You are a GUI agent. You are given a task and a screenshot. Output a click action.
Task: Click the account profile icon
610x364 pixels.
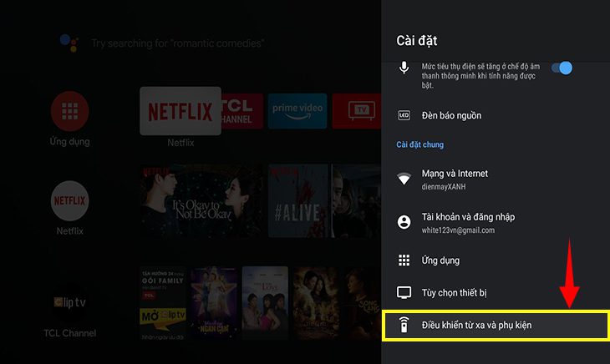click(404, 222)
